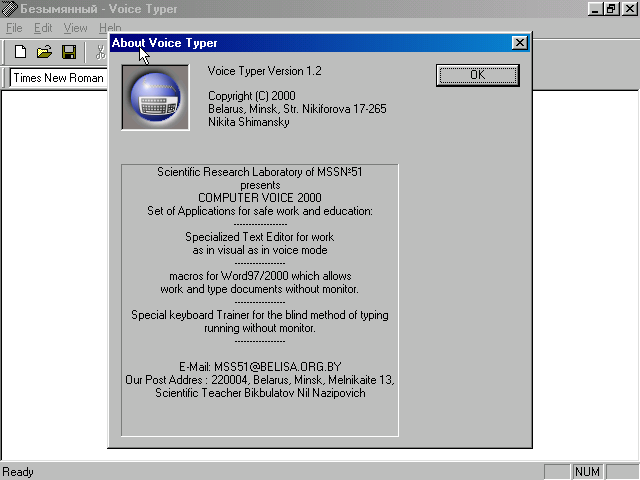This screenshot has width=640, height=480.
Task: Click 'Specialized Text Editor for work' line
Action: pos(260,237)
